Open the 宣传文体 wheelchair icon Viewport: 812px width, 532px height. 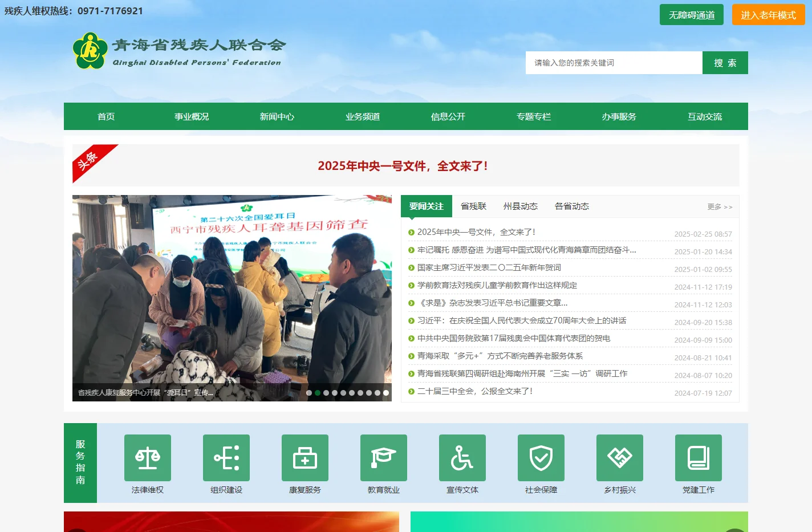click(462, 458)
